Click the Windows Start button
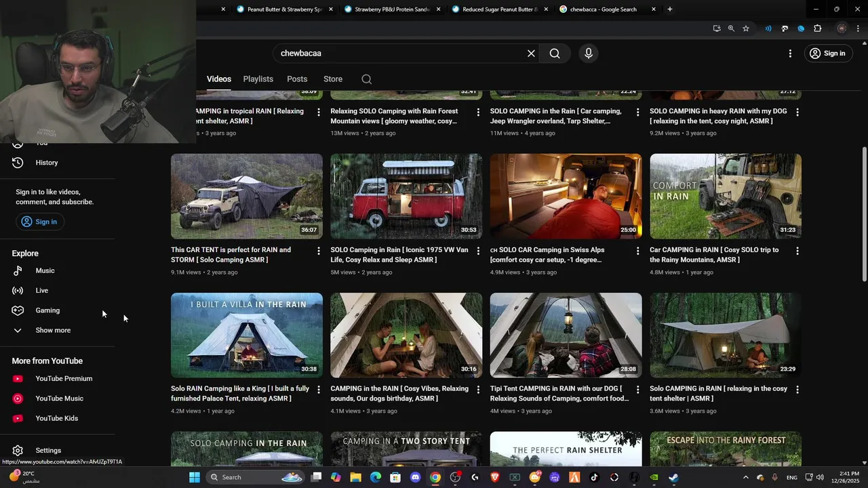 pos(195,477)
